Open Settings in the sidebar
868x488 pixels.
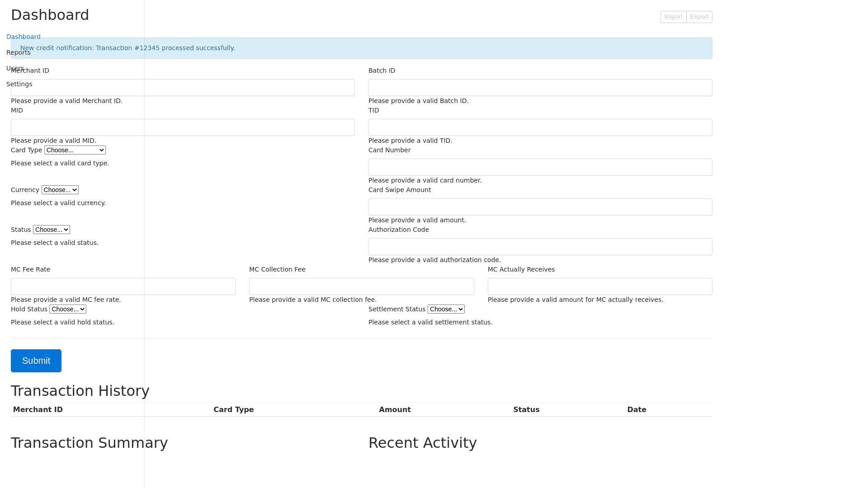click(x=19, y=84)
